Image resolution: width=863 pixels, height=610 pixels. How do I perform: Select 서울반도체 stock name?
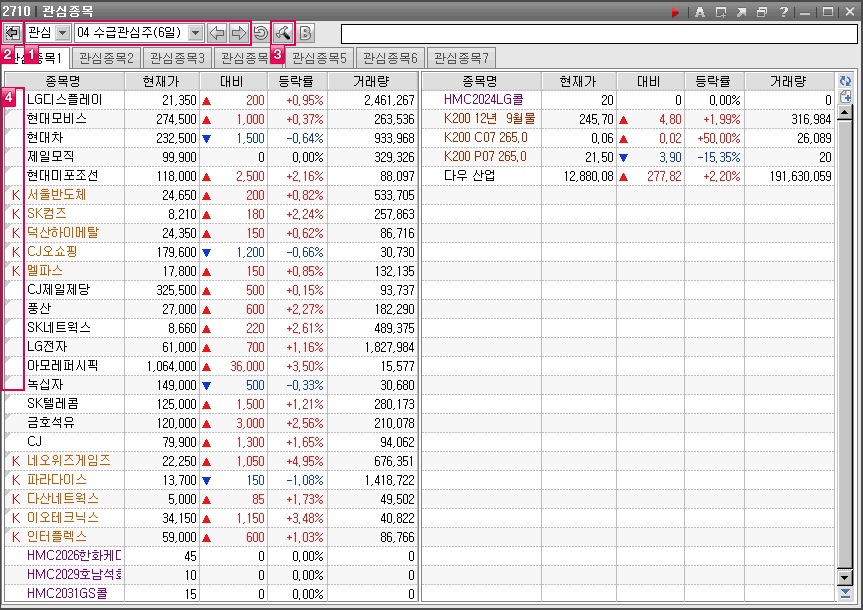point(57,195)
